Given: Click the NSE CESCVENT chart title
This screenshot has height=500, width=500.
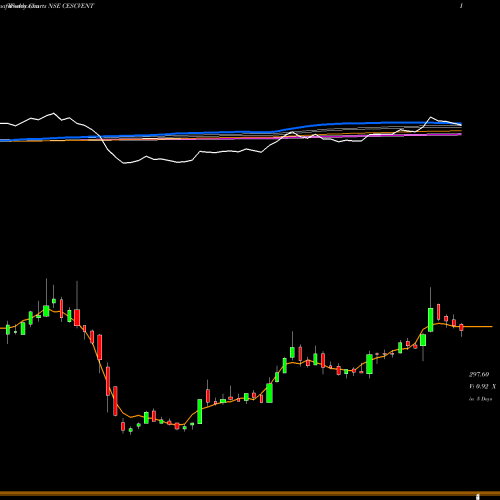Looking at the screenshot, I should point(71,6).
